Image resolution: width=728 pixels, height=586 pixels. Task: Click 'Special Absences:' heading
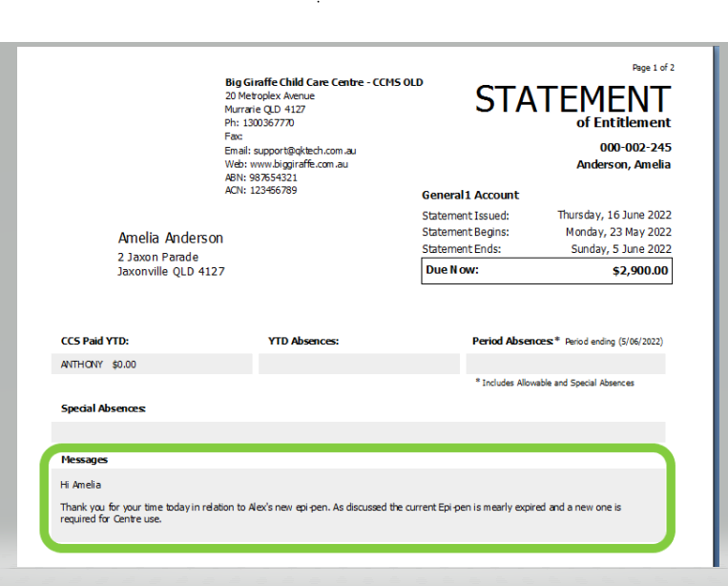(103, 408)
